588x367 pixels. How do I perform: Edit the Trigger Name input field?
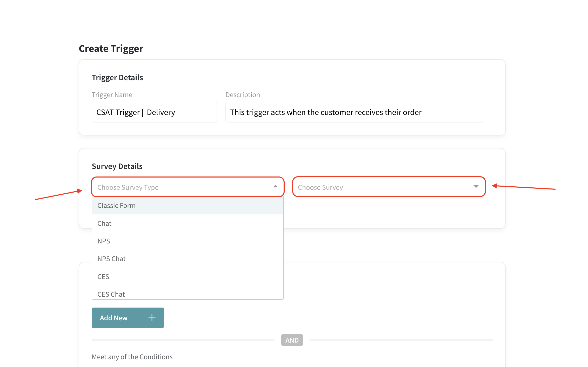(154, 112)
